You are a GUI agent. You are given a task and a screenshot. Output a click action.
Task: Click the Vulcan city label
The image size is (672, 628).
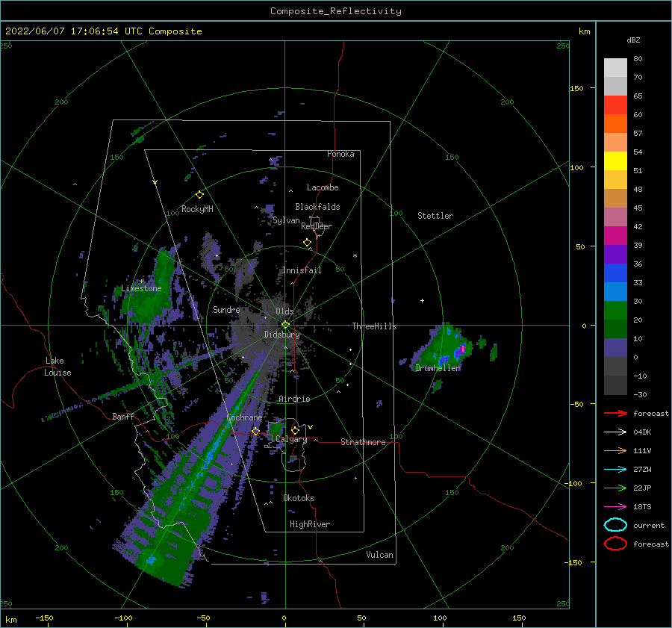[379, 555]
